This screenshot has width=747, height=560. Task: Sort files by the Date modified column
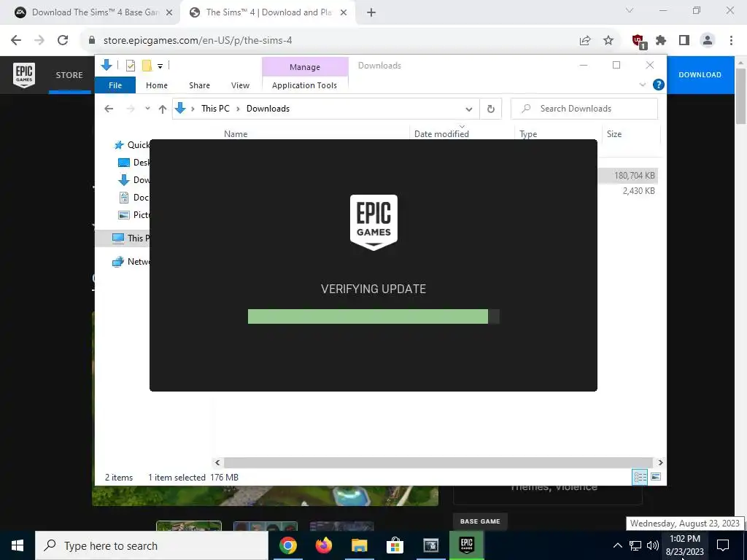[441, 134]
